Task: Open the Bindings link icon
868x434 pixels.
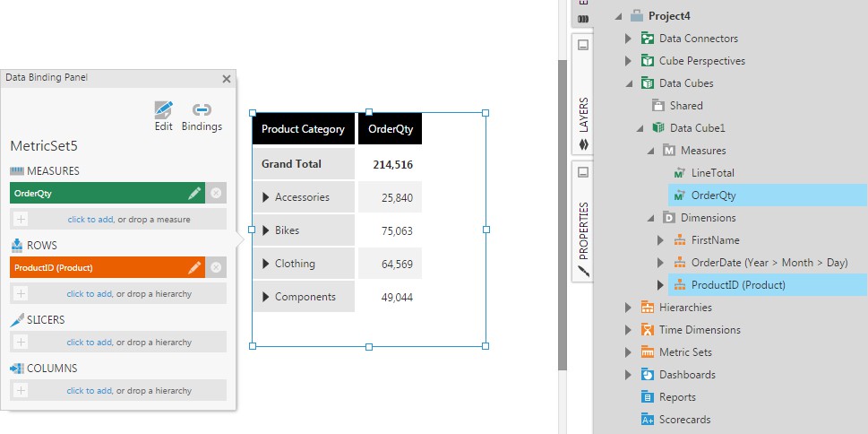Action: tap(202, 109)
